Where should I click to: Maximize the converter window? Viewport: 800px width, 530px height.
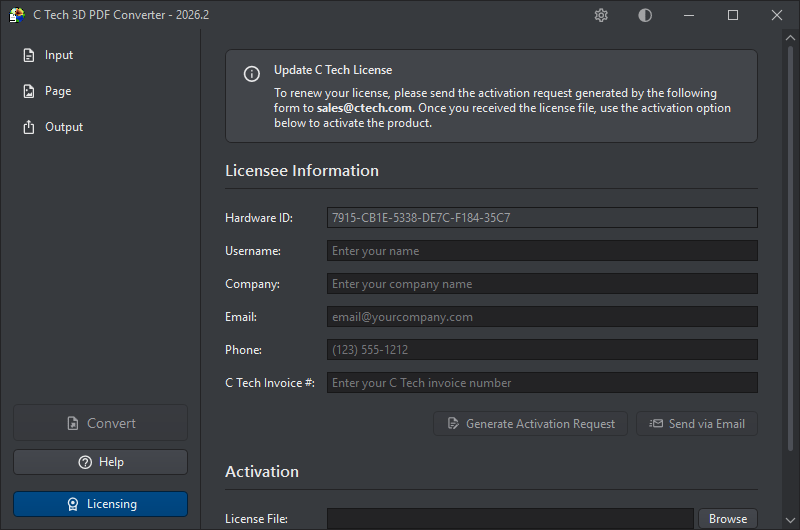coord(733,15)
